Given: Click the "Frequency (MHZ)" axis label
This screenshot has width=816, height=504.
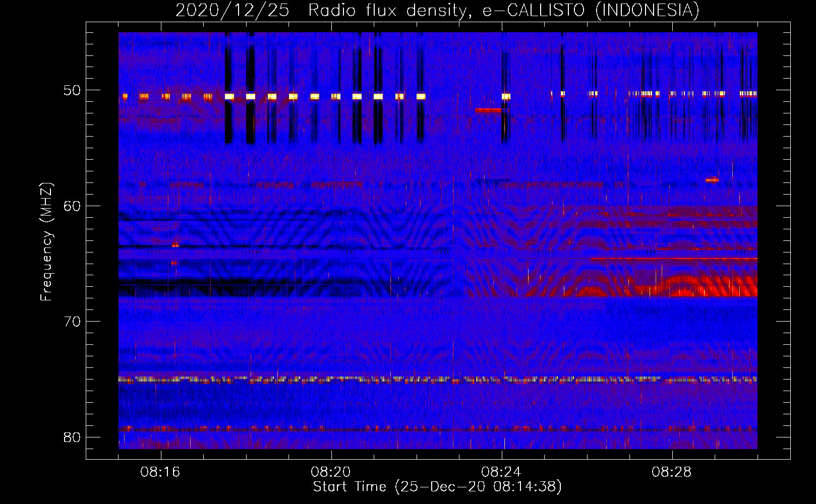Looking at the screenshot, I should coord(46,242).
